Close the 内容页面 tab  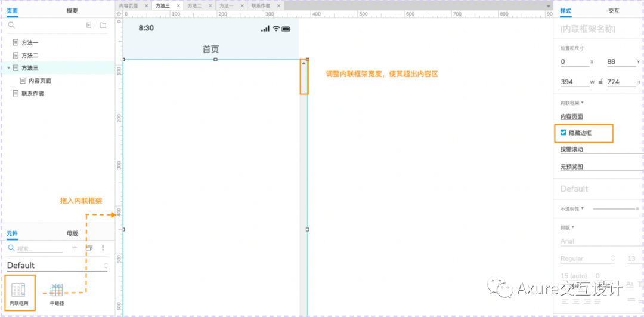146,6
